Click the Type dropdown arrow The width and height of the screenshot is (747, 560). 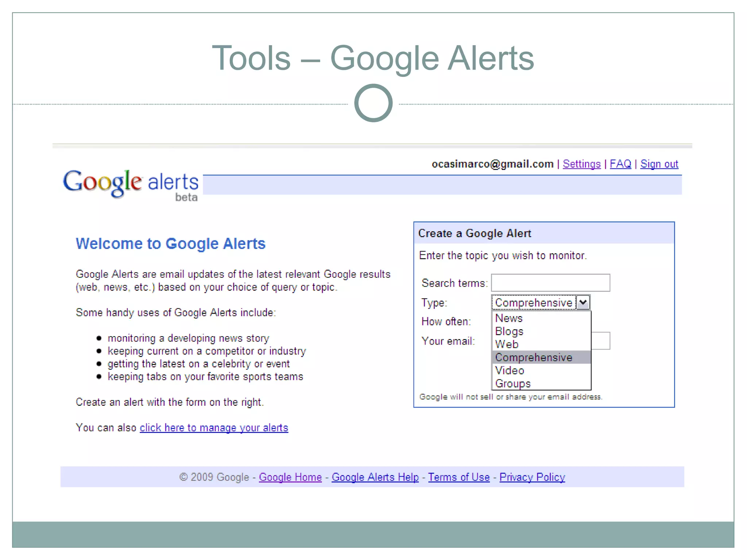[583, 302]
